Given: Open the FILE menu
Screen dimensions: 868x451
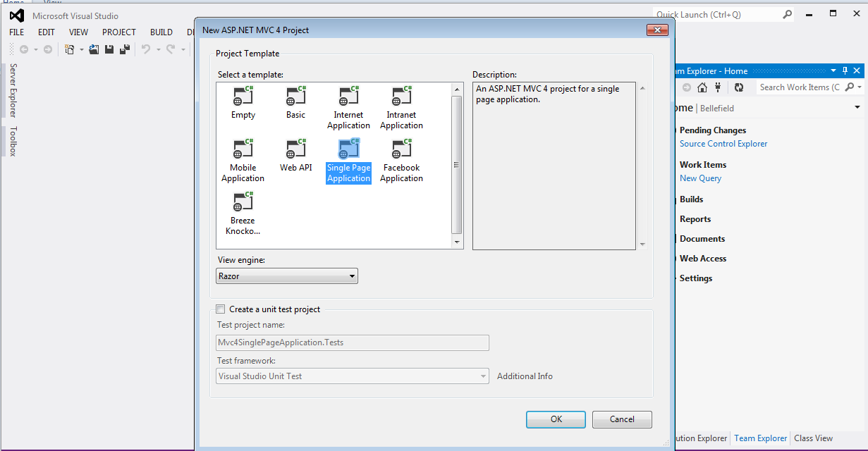Looking at the screenshot, I should 16,32.
